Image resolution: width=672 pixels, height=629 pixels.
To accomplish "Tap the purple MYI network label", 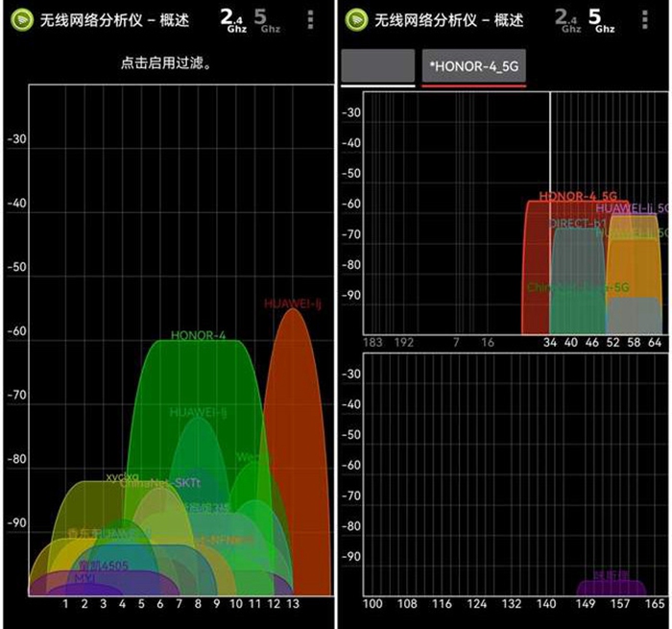I will [85, 578].
